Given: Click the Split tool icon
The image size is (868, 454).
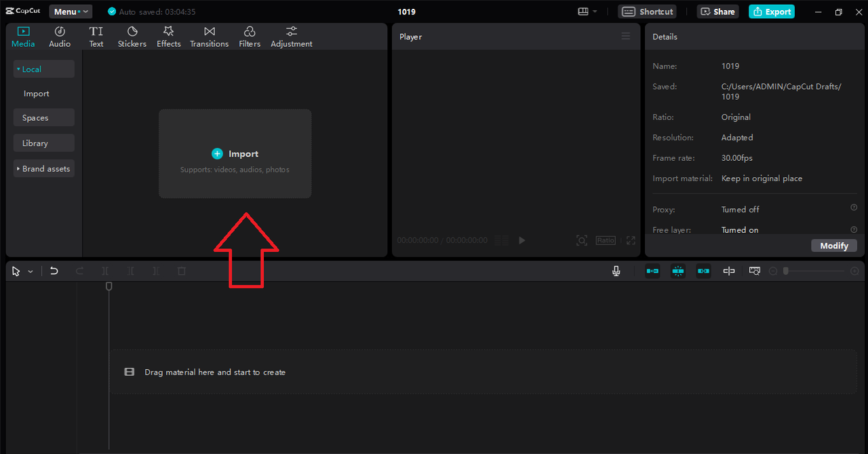Looking at the screenshot, I should (105, 271).
